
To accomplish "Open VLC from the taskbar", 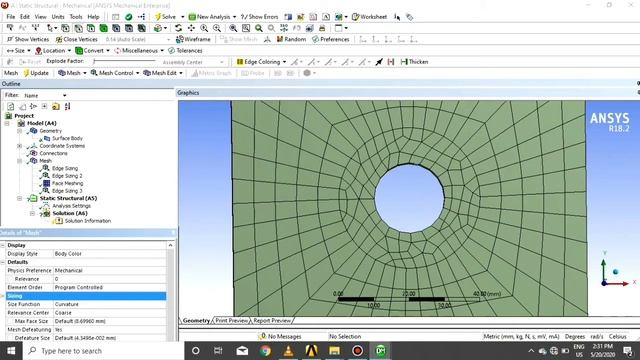I will pos(288,351).
